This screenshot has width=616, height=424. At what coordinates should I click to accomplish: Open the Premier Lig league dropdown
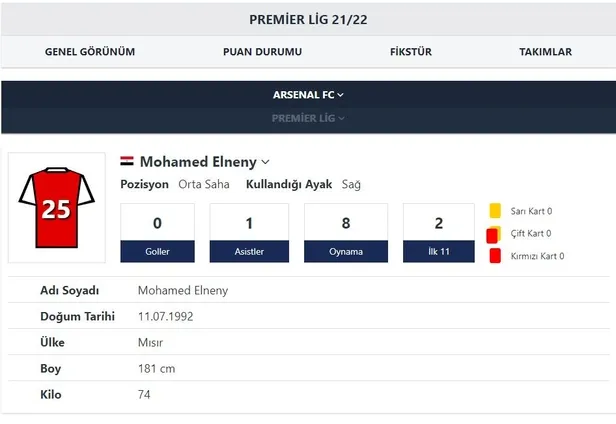[x=308, y=118]
